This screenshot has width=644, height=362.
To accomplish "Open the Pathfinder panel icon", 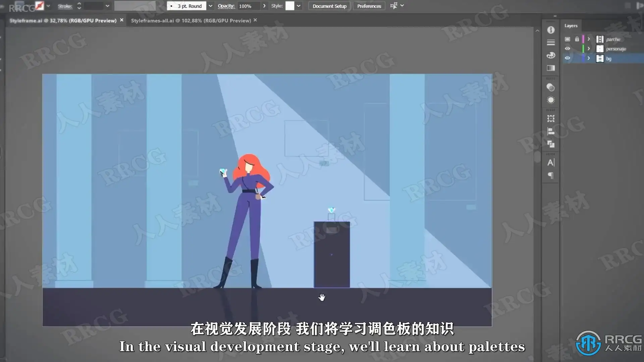I will 551,144.
